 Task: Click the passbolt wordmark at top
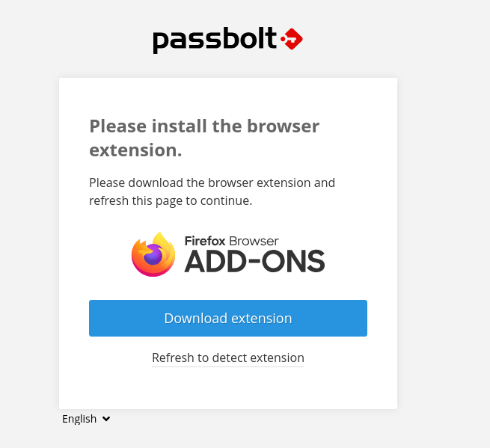pos(215,40)
